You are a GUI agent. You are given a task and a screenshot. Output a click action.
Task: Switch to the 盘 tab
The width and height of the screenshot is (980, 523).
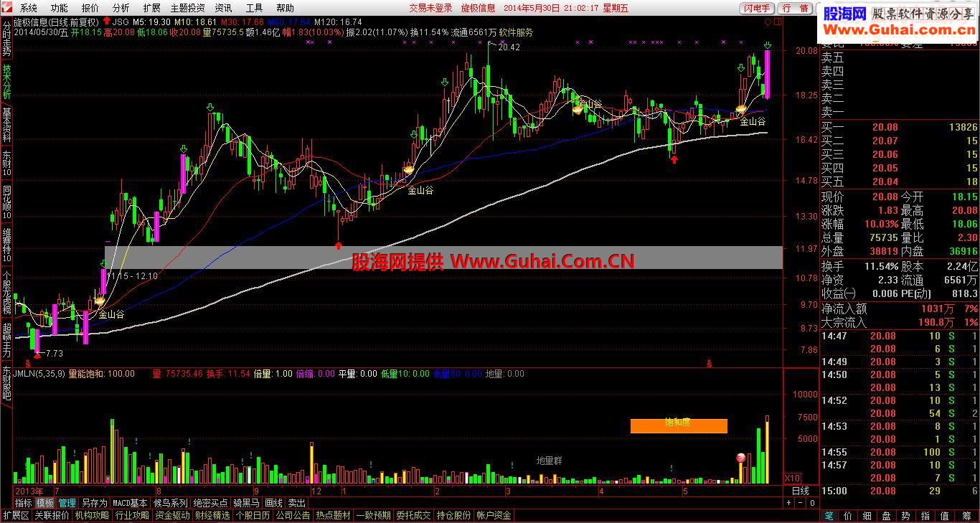pos(886,516)
